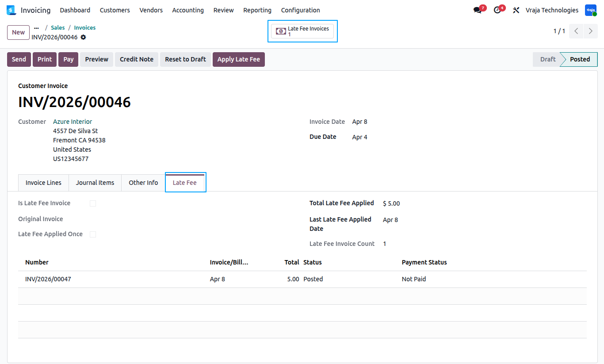
Task: Click the gear icon beside INV/2026/00046
Action: tap(83, 37)
